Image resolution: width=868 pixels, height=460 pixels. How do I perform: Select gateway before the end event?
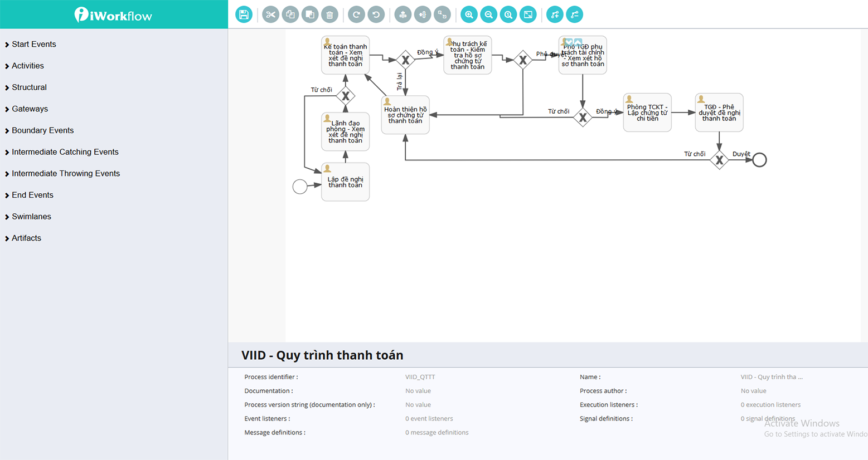tap(719, 160)
